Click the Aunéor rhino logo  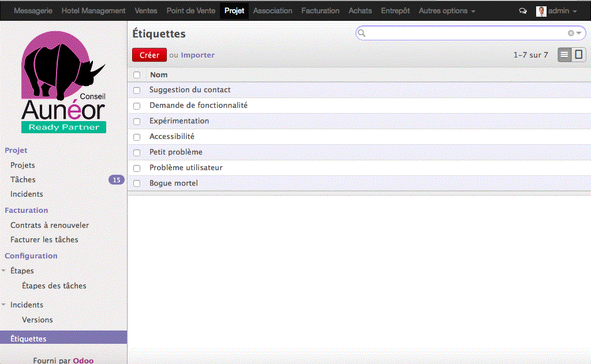pos(63,81)
